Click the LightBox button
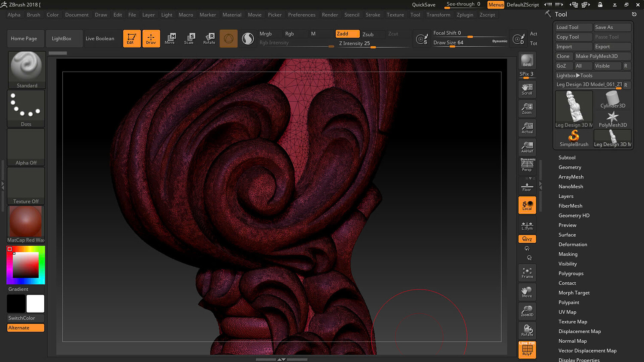644x362 pixels. point(61,39)
